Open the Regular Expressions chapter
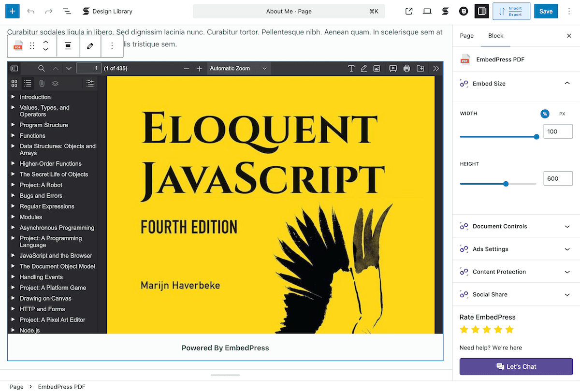The width and height of the screenshot is (580, 392). point(47,206)
